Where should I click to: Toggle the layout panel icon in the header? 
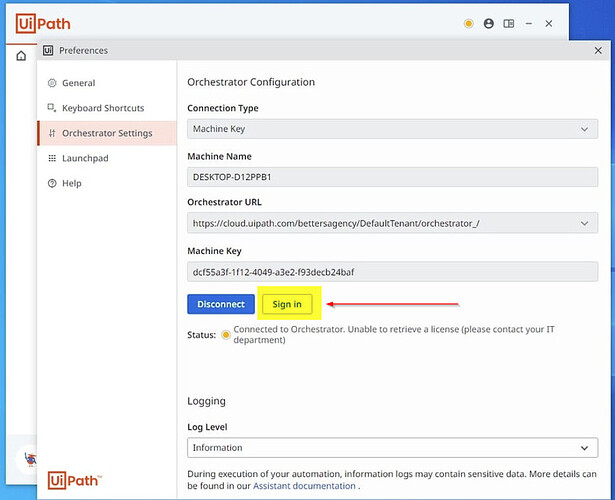[x=509, y=24]
